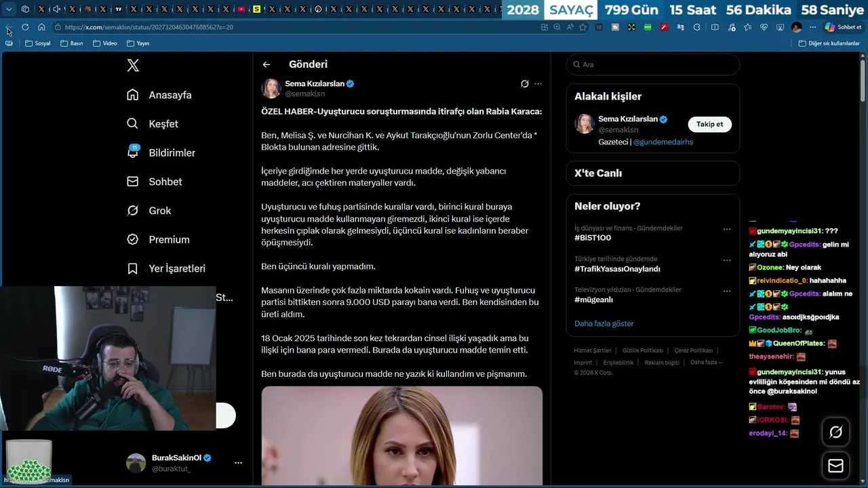Screen dimensions: 868x488
Task: Open browser essentials heart icon
Action: click(764, 27)
